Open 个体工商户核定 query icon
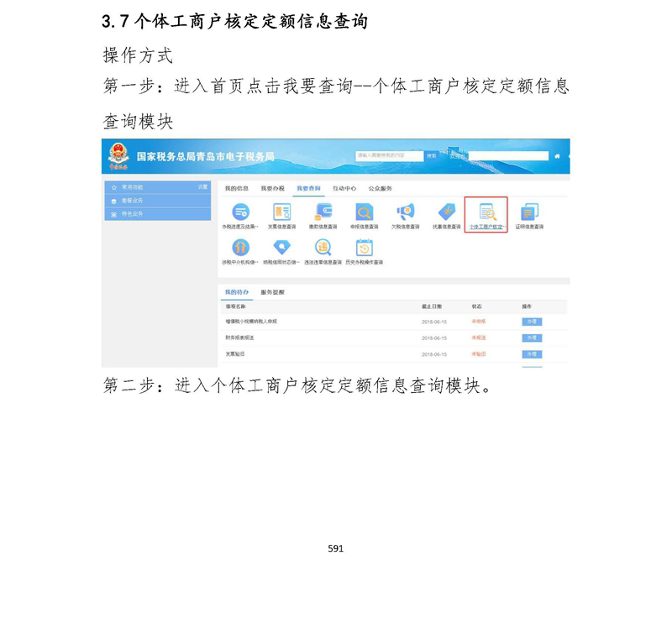Image resolution: width=672 pixels, height=623 pixels. (x=487, y=212)
